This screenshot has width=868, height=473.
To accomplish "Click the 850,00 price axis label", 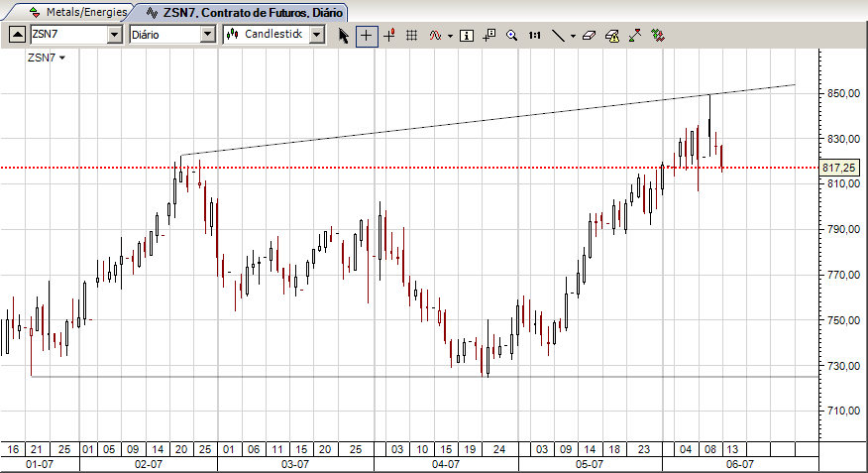I will click(x=843, y=93).
